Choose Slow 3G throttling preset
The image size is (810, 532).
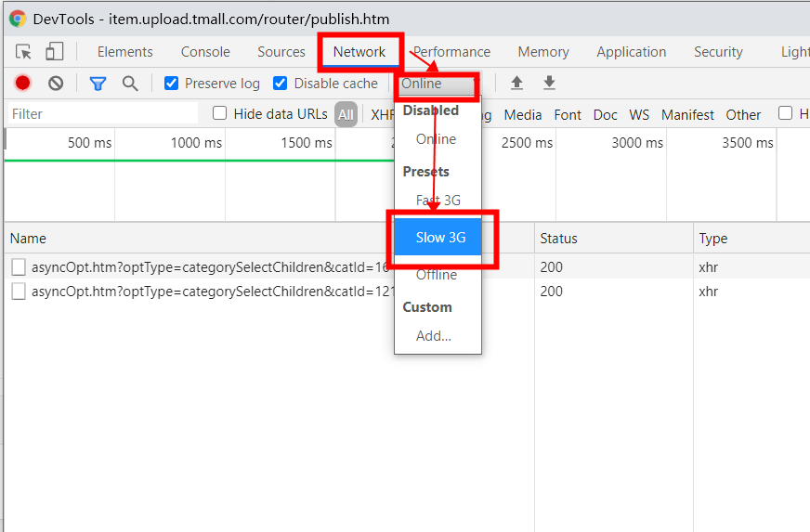tap(438, 237)
